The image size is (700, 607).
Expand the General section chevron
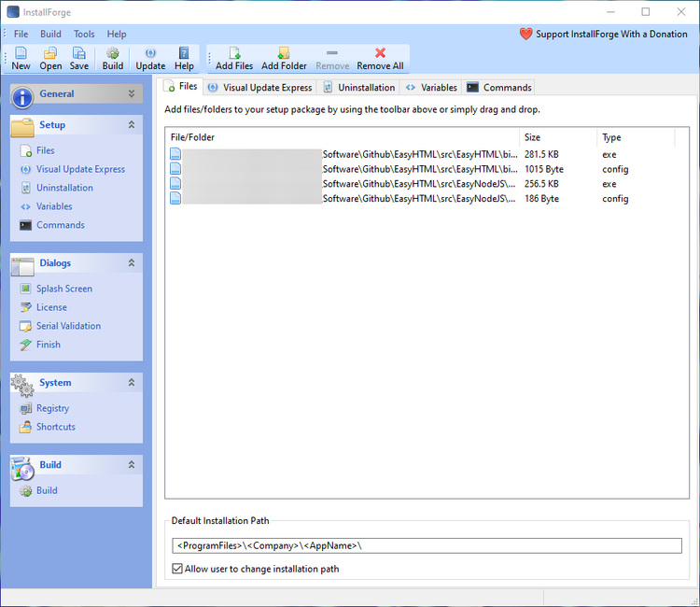pyautogui.click(x=132, y=93)
